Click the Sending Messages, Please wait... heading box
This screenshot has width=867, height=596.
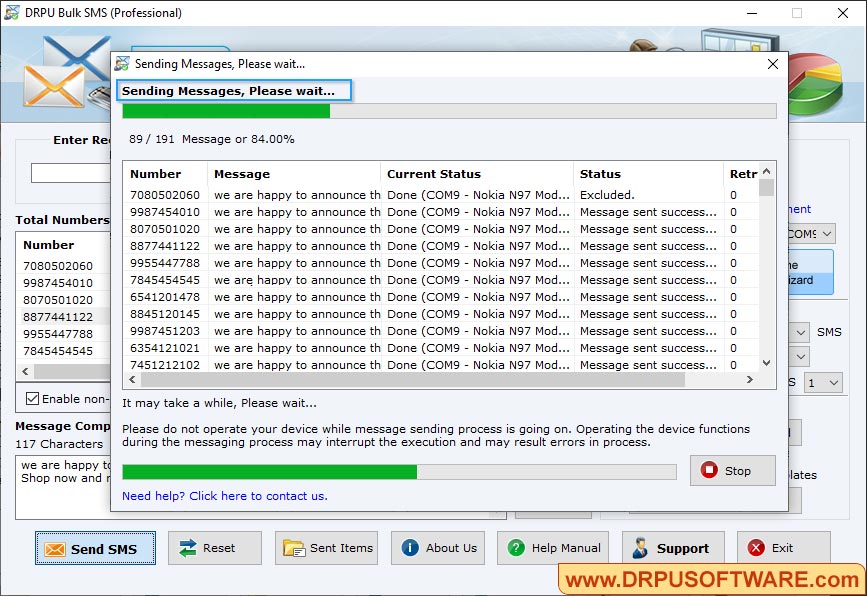(x=234, y=91)
